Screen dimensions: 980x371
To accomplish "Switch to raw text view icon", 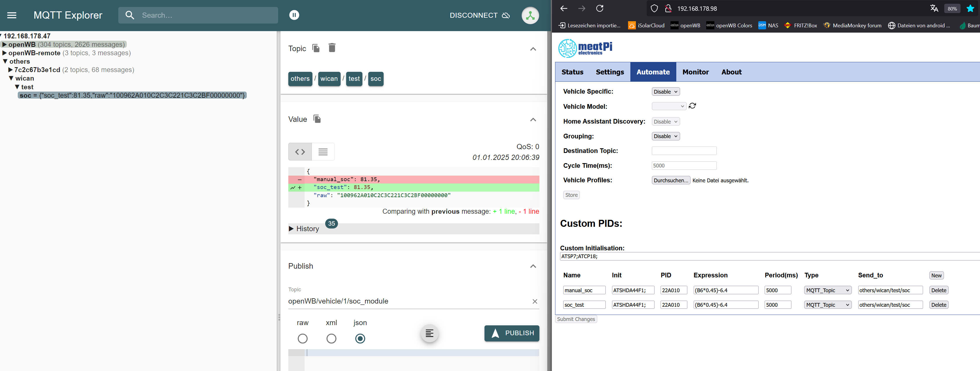I will [x=323, y=152].
